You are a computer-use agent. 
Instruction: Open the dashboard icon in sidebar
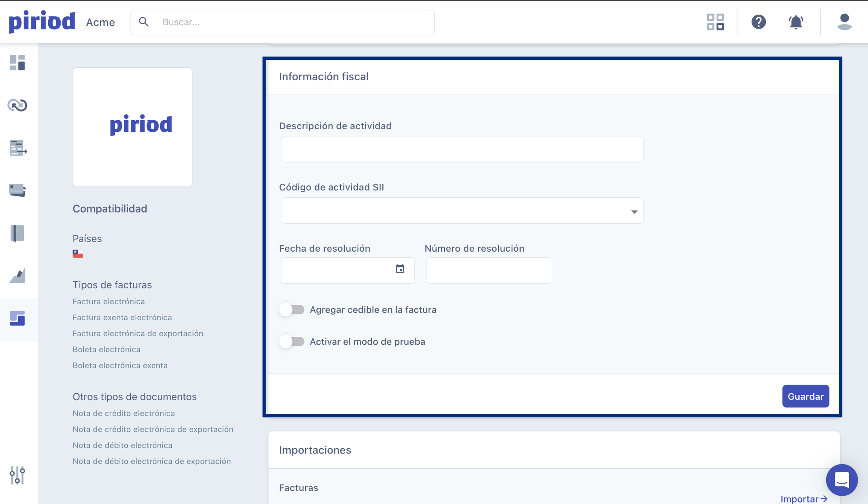click(x=17, y=63)
